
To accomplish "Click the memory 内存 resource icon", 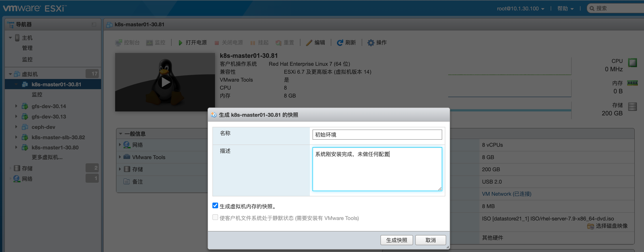I will [632, 83].
